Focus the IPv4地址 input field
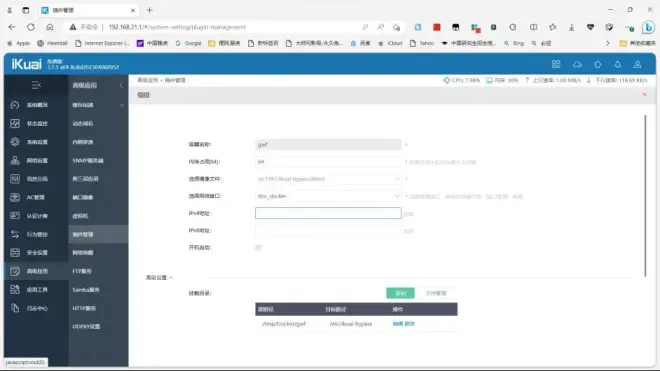 coord(328,213)
